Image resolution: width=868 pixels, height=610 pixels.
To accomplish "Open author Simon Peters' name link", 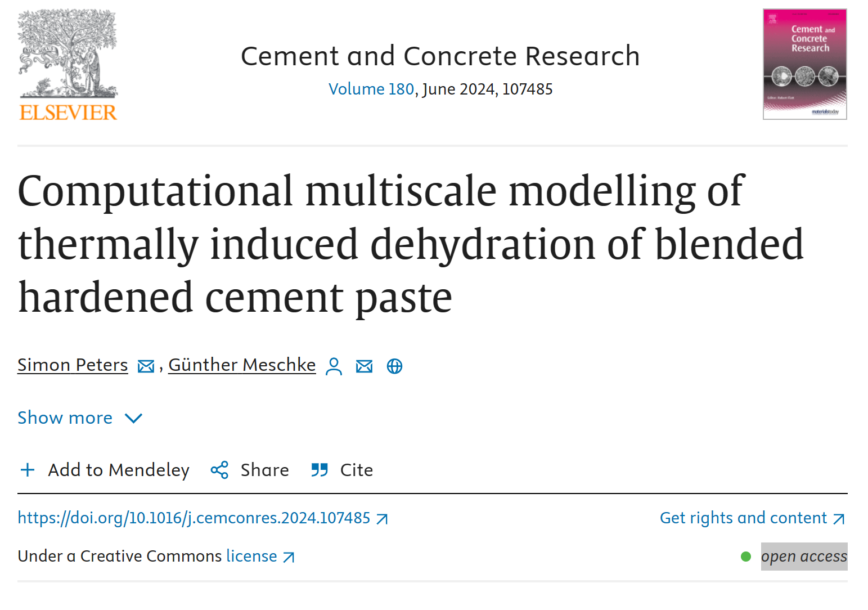I will [73, 365].
